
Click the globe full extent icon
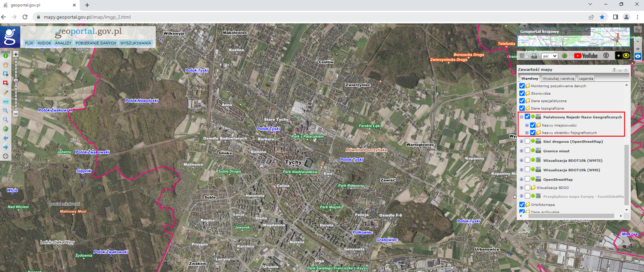coord(6,129)
